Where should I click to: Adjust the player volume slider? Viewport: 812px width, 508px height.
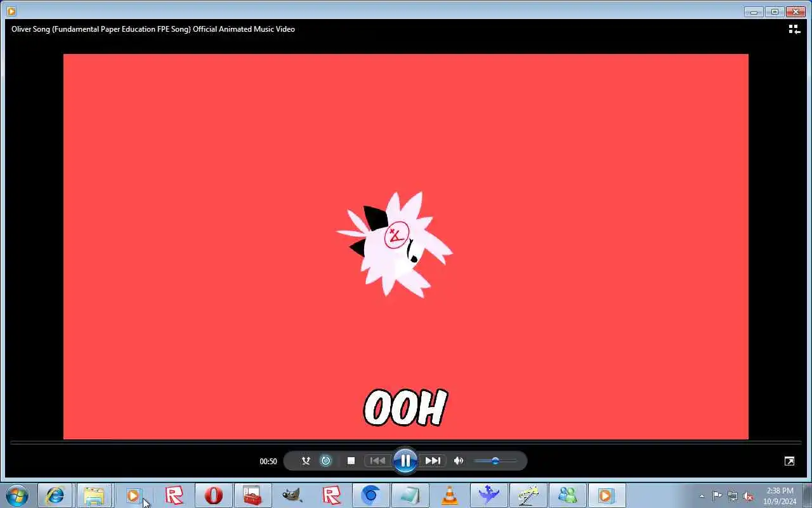495,461
